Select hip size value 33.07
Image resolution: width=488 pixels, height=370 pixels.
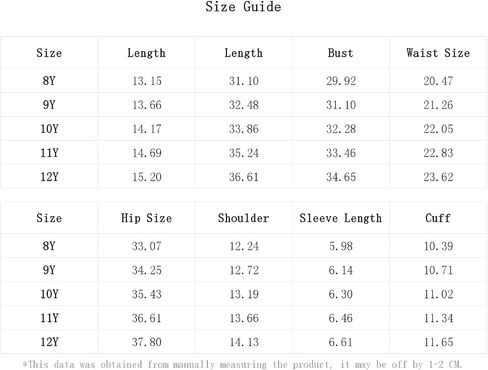click(x=146, y=246)
